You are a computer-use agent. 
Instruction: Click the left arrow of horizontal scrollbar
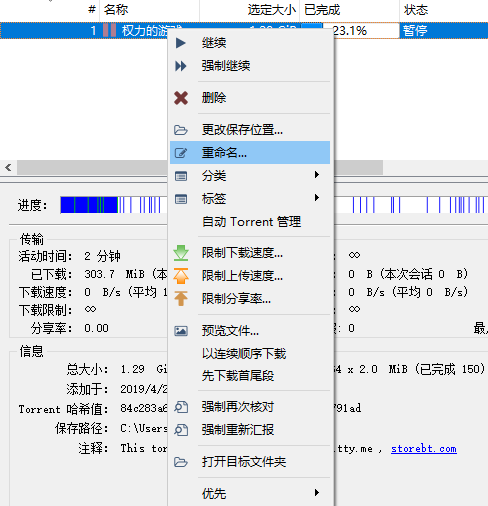(8, 167)
